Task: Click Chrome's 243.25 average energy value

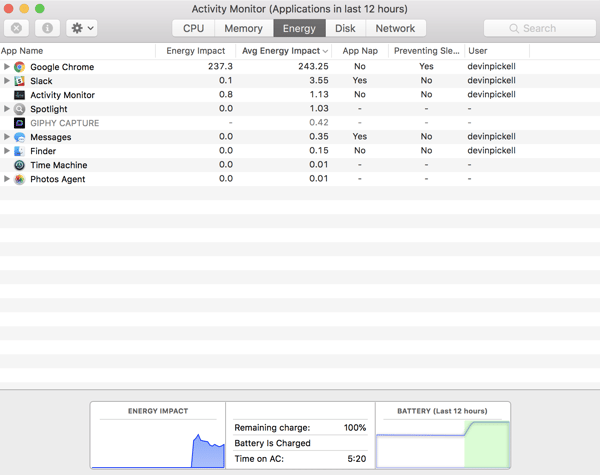Action: (x=313, y=66)
